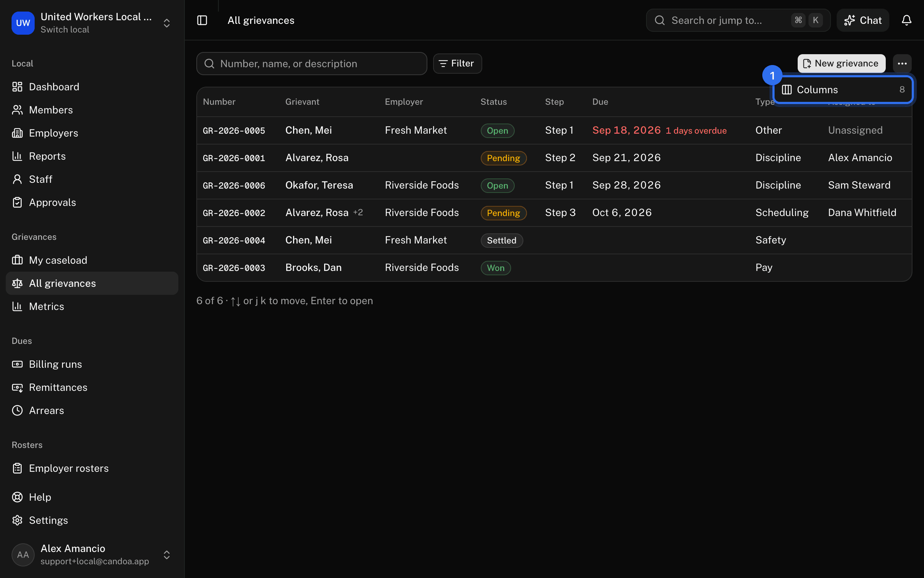Click the Pay type cell

(x=764, y=268)
